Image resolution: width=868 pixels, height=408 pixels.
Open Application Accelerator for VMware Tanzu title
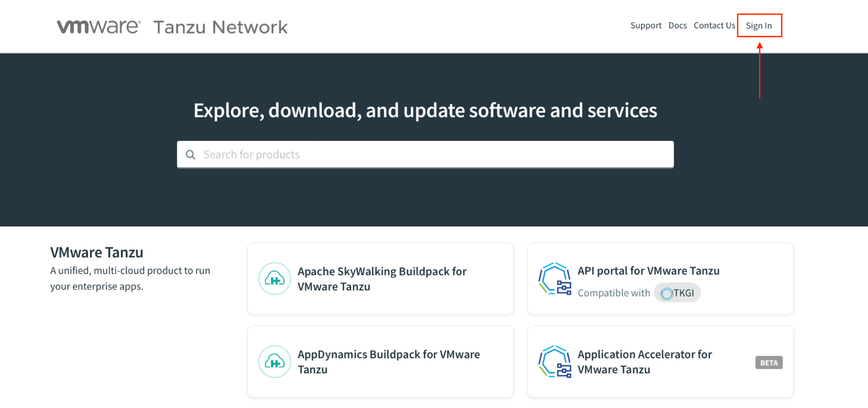coord(644,362)
